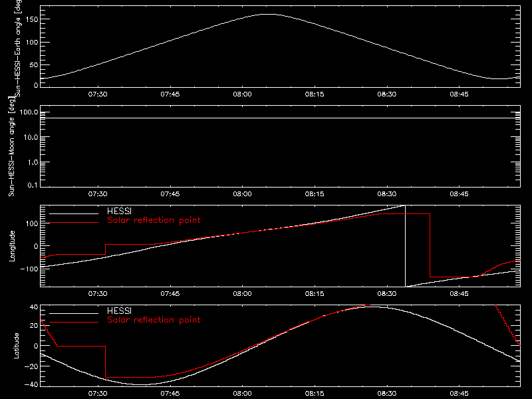Click the 100 tick on the Earth angle axis
Image resolution: width=532 pixels, height=399 pixels.
point(33,43)
